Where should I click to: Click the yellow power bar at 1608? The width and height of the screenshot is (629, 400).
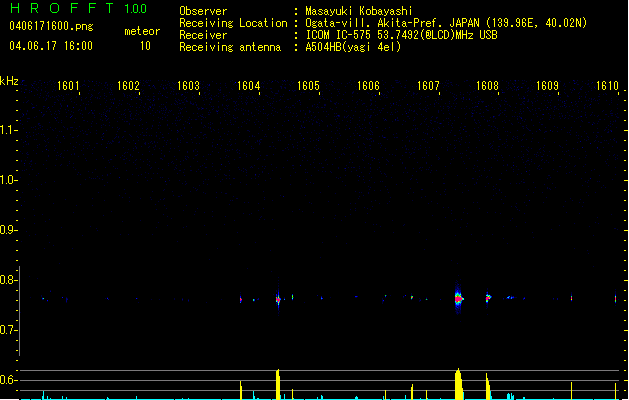(x=488, y=386)
